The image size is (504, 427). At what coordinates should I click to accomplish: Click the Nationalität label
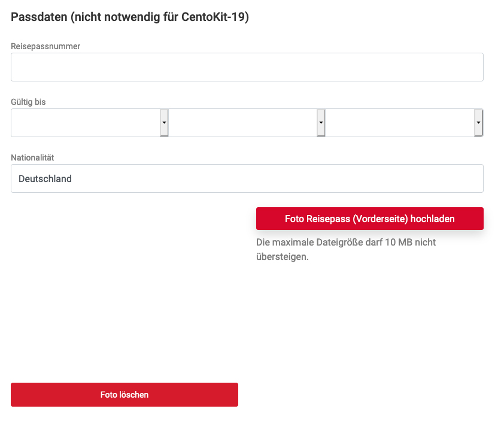coord(32,158)
